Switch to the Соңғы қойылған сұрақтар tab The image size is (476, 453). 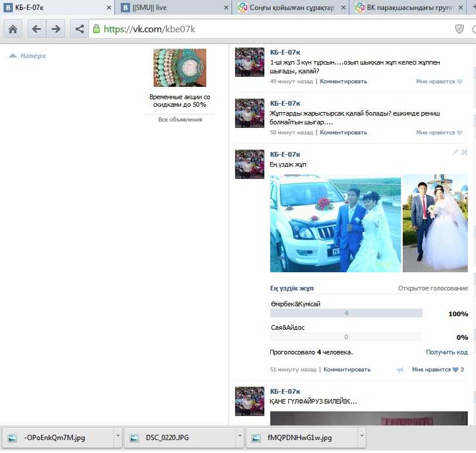[x=289, y=8]
